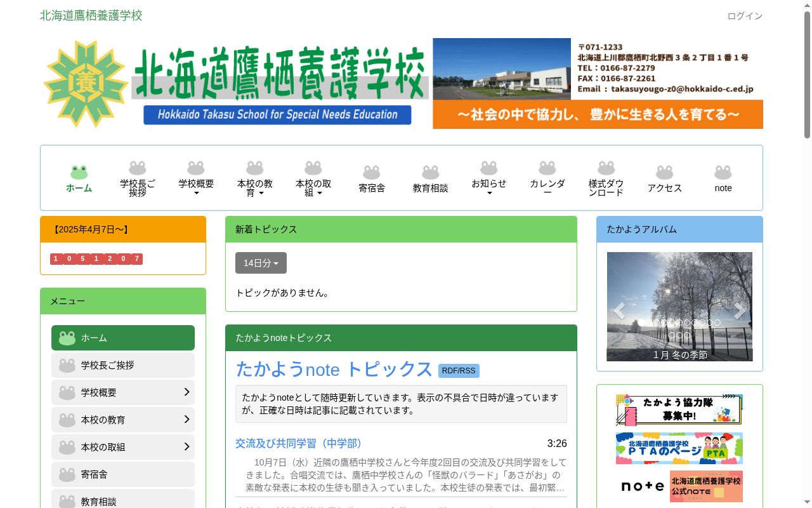Expand 本校の取組 chevron in side menu

coord(187,446)
